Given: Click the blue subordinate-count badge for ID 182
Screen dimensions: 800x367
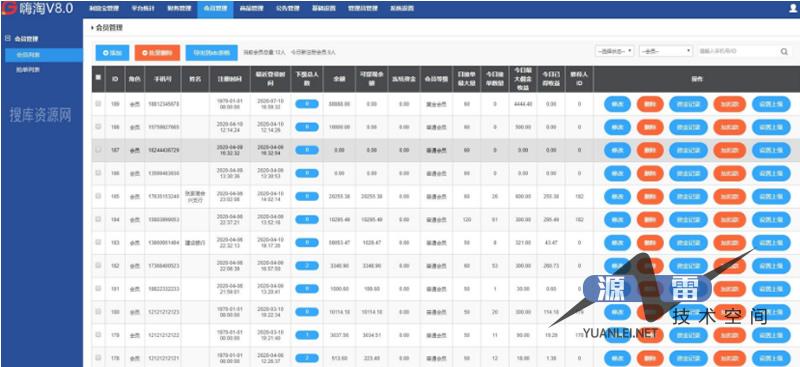Looking at the screenshot, I should (307, 266).
